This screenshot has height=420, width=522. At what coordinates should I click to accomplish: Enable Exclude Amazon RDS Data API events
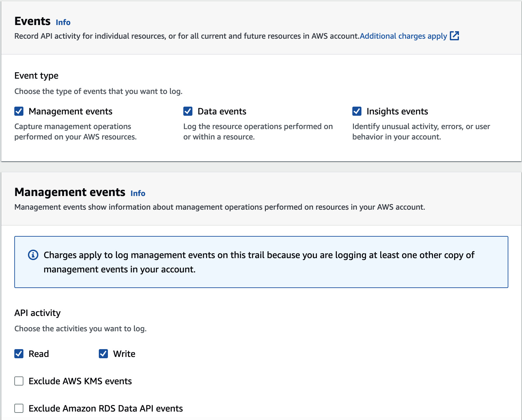click(19, 408)
